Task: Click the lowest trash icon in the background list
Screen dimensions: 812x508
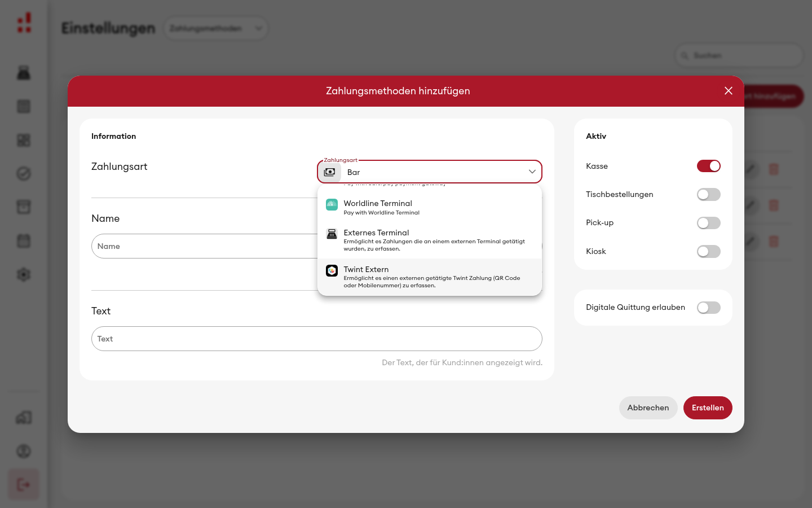Action: [774, 242]
